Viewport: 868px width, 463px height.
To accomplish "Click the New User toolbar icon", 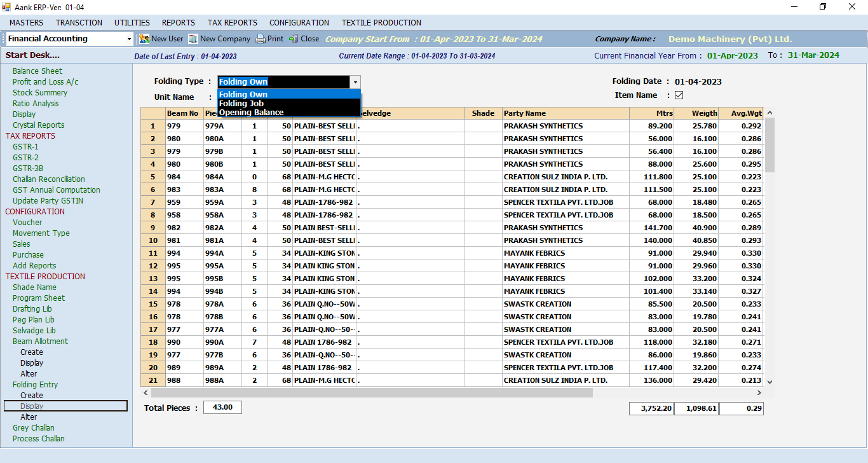I will (144, 39).
